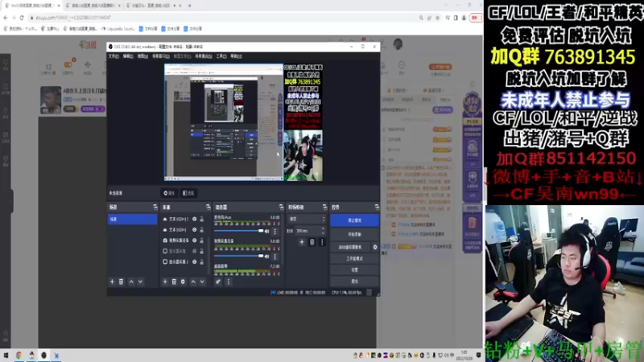Mute the 麦克风/Aux channel speaker icon
Screen dimensions: 644x362
[267, 232]
